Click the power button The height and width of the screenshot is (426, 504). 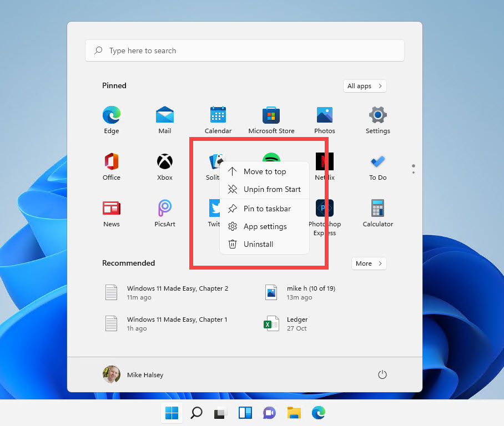(x=382, y=375)
